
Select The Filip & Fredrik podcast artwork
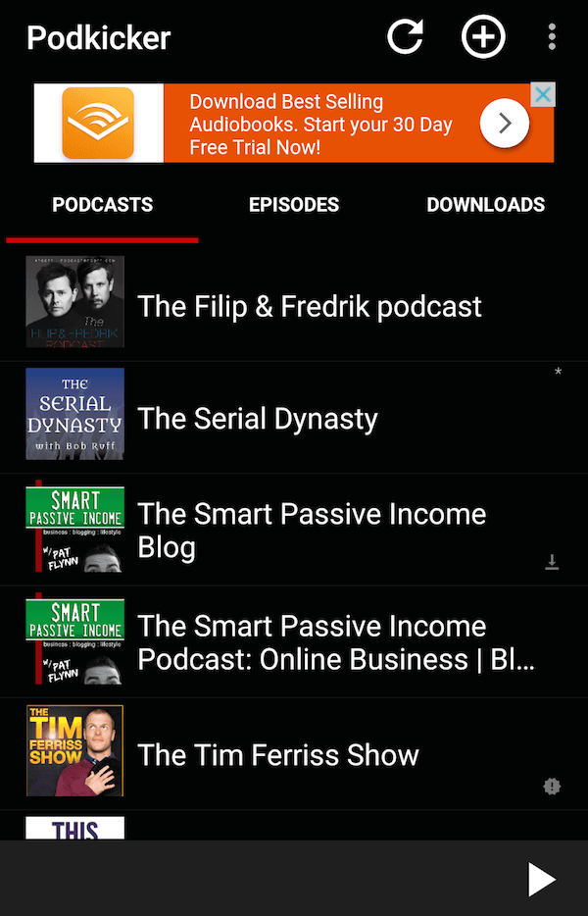[74, 302]
